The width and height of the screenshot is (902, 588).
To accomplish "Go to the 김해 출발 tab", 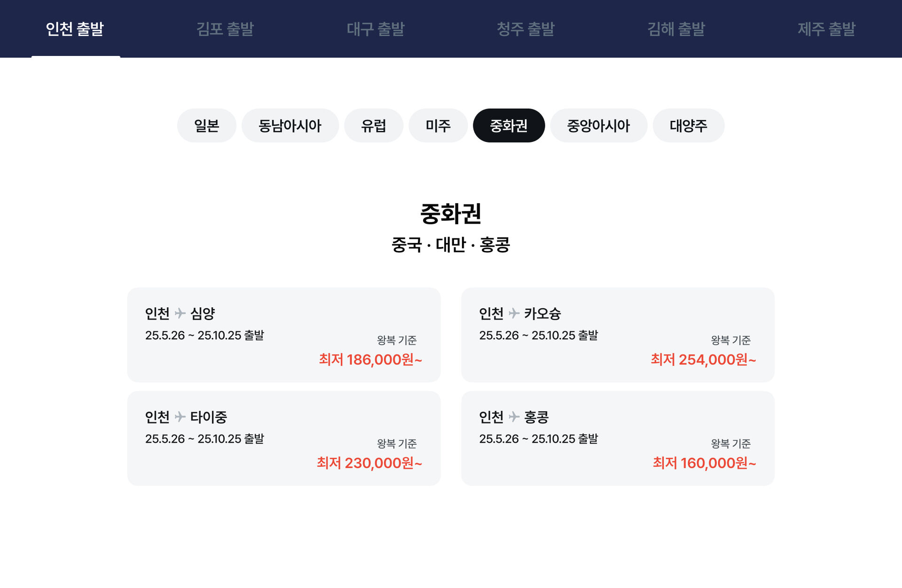I will pos(676,29).
